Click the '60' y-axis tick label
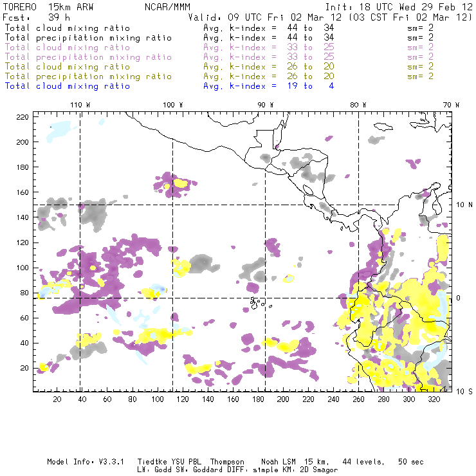Screen dimensions: 476x476 coord(24,318)
